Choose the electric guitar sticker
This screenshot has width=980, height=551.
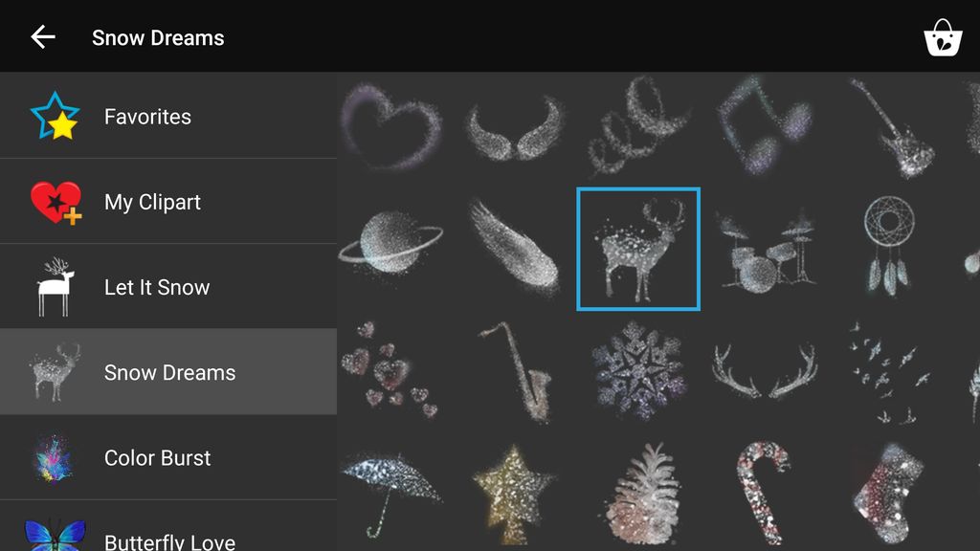(892, 127)
